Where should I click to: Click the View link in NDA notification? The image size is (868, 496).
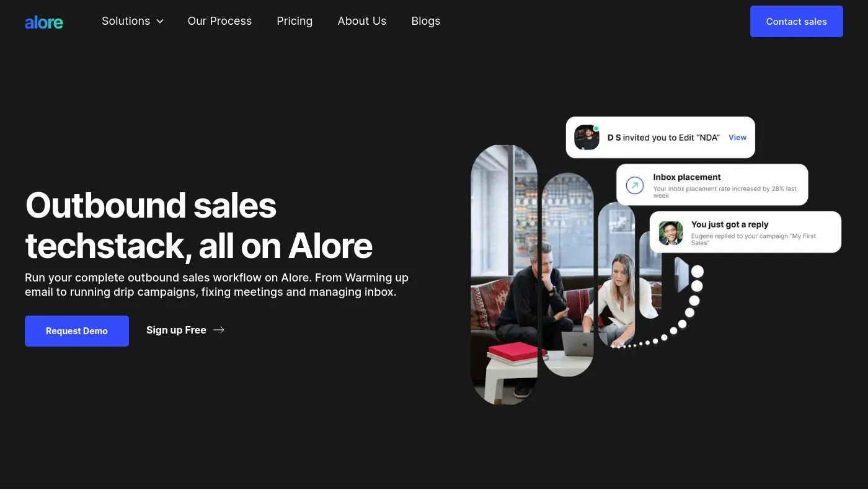point(737,138)
